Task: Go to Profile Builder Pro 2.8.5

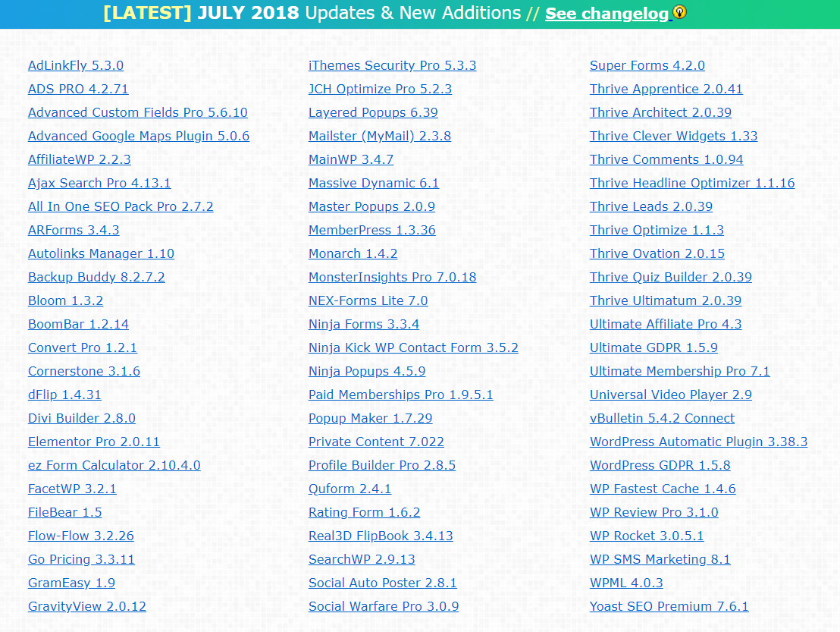Action: [x=382, y=466]
